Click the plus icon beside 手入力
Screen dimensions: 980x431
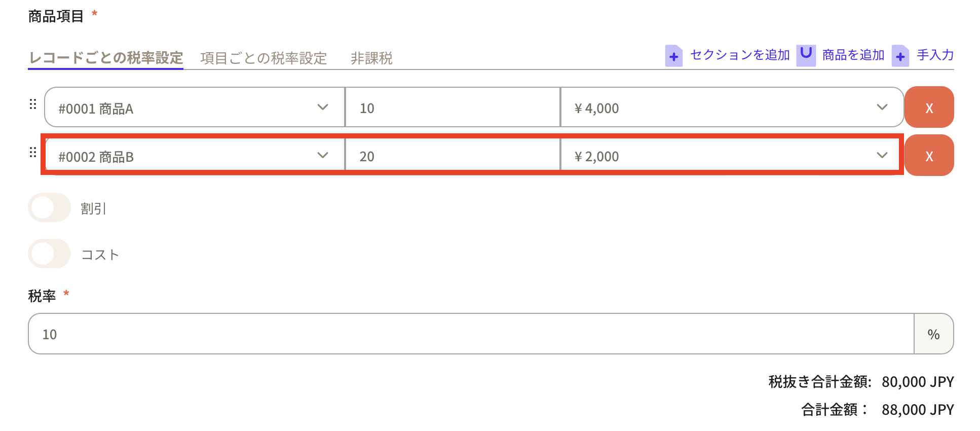900,56
